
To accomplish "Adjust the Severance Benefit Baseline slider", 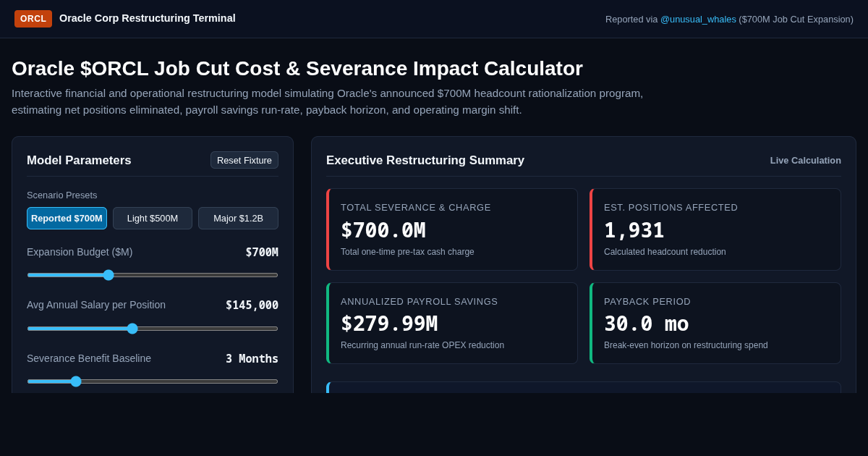I will click(153, 381).
